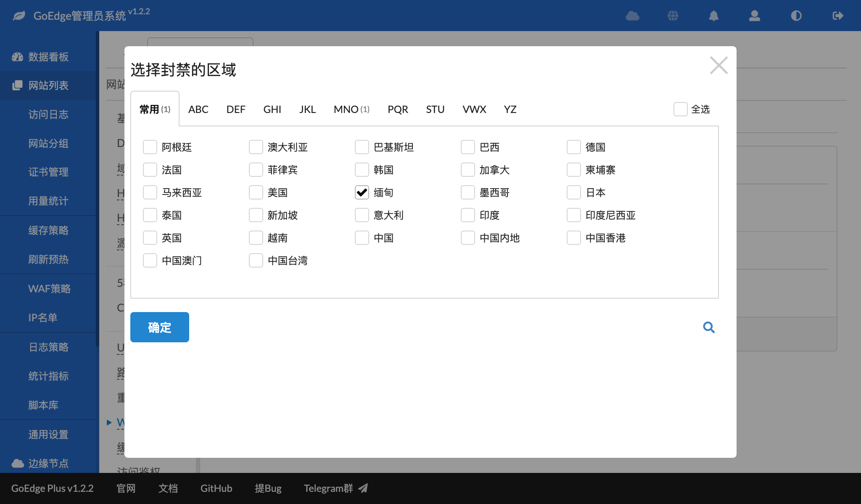Screen dimensions: 861x504
Task: Check the 德国 checkbox
Action: (574, 147)
